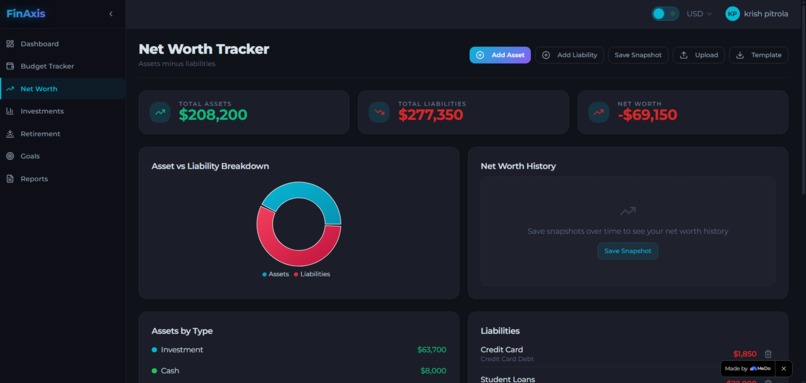
Task: Close the Made by MeDo badge
Action: [783, 369]
